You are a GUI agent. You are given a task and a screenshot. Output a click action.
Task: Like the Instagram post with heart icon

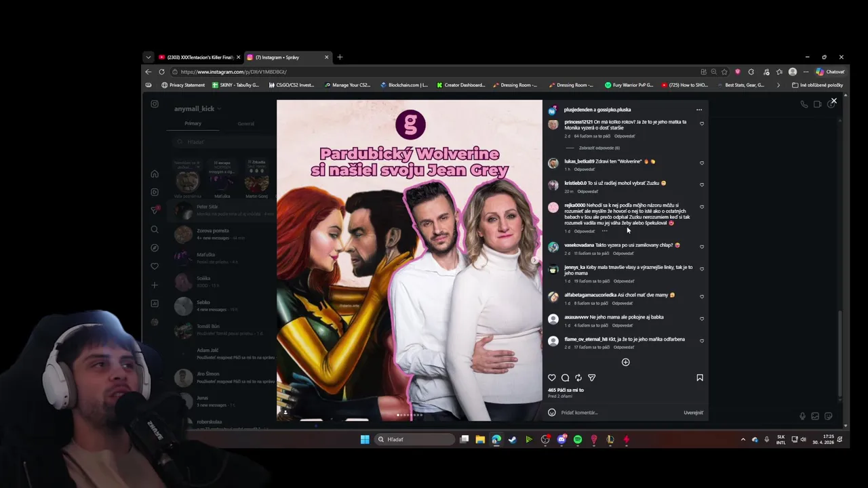pos(552,378)
